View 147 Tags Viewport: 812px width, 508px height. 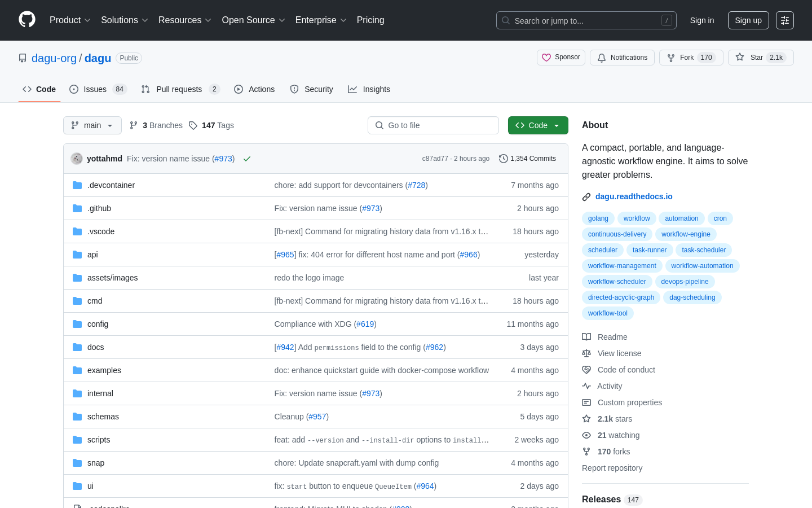tap(211, 125)
